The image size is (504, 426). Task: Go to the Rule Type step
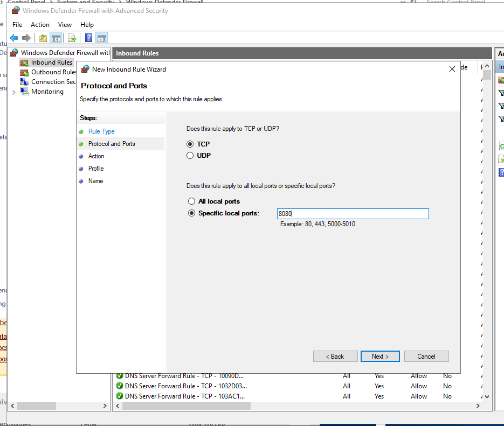tap(101, 131)
